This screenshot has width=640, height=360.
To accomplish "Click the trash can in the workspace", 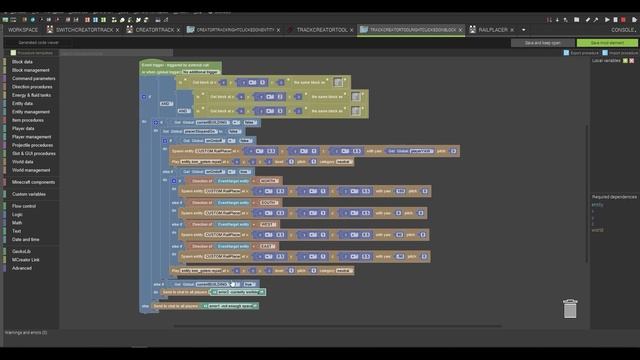I will (570, 309).
